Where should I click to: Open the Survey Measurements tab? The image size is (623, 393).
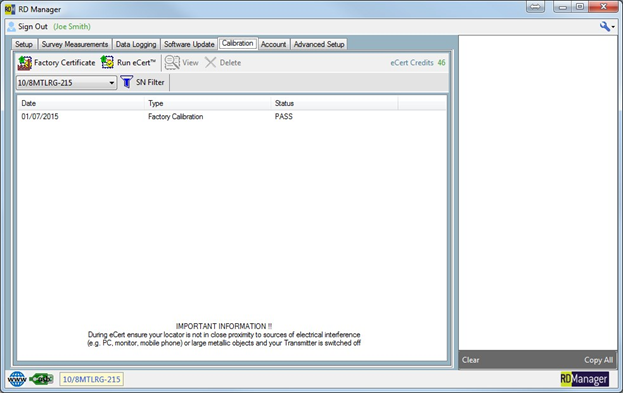pos(75,44)
